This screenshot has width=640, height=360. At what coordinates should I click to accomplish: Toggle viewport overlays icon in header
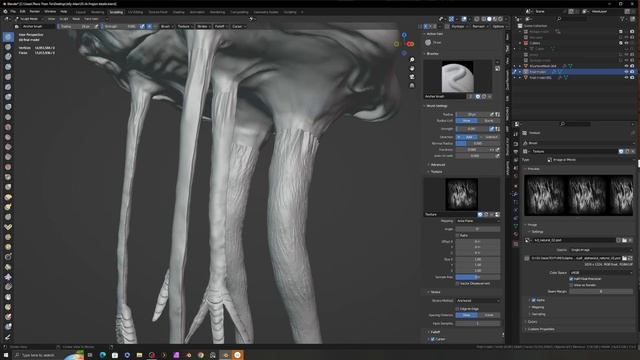point(464,19)
